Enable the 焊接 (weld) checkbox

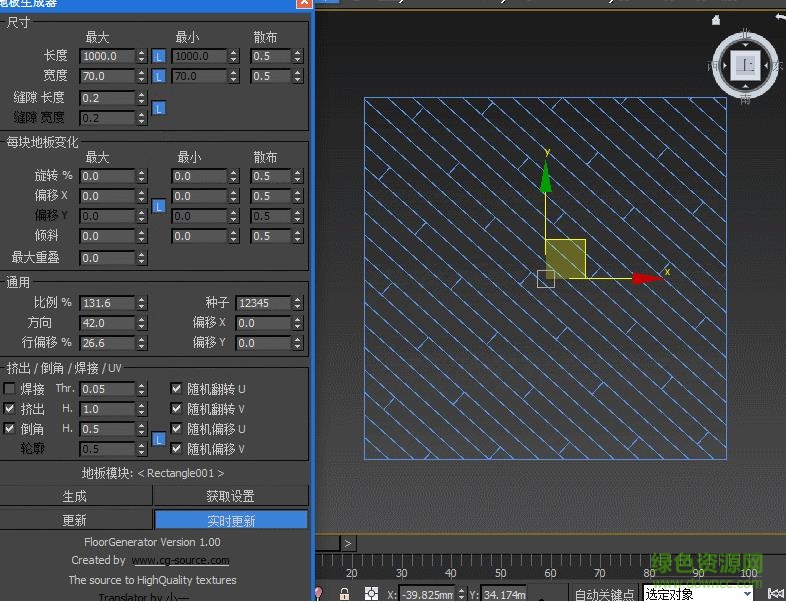click(10, 389)
